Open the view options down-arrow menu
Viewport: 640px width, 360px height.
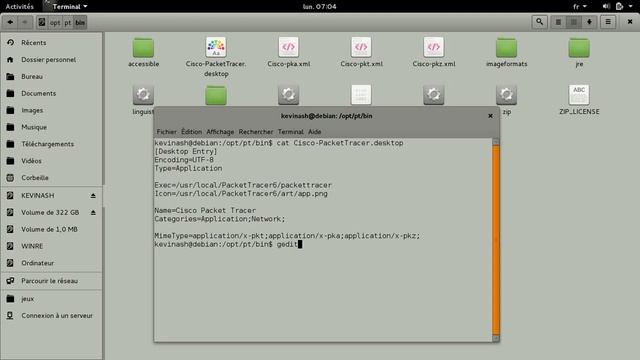click(589, 22)
